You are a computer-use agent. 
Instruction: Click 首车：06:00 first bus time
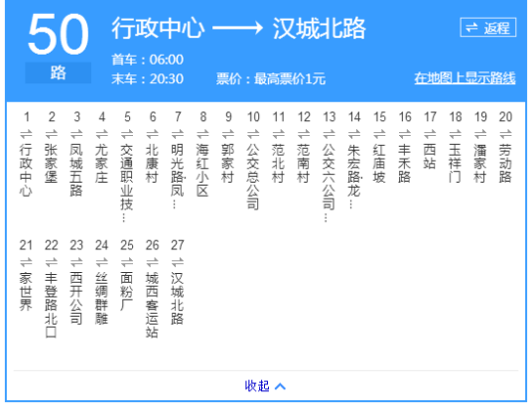(148, 60)
